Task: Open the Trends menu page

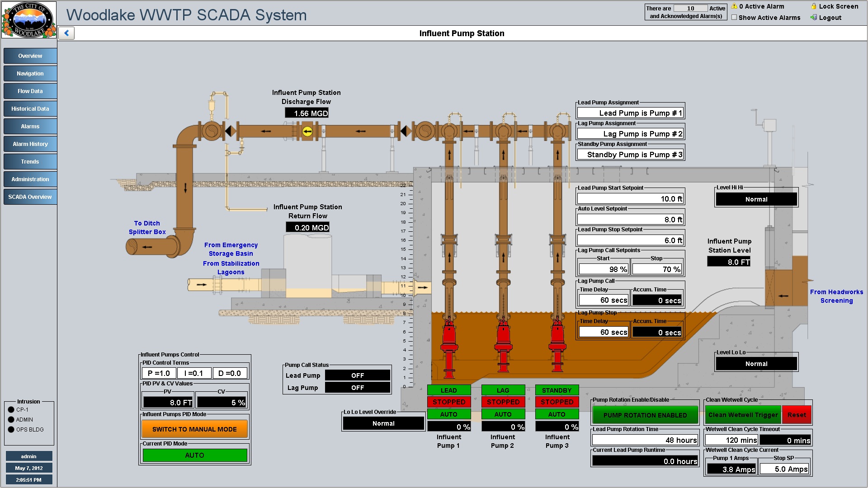Action: tap(30, 162)
